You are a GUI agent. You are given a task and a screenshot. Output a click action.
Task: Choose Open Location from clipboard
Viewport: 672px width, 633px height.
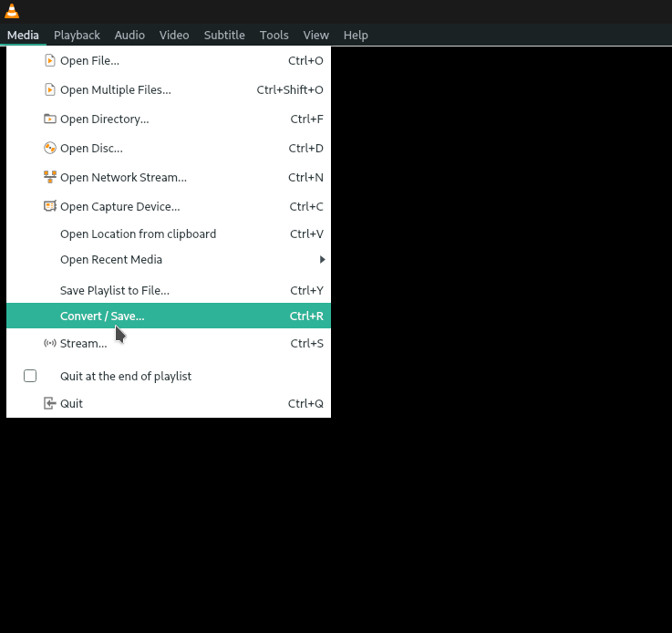click(x=138, y=234)
